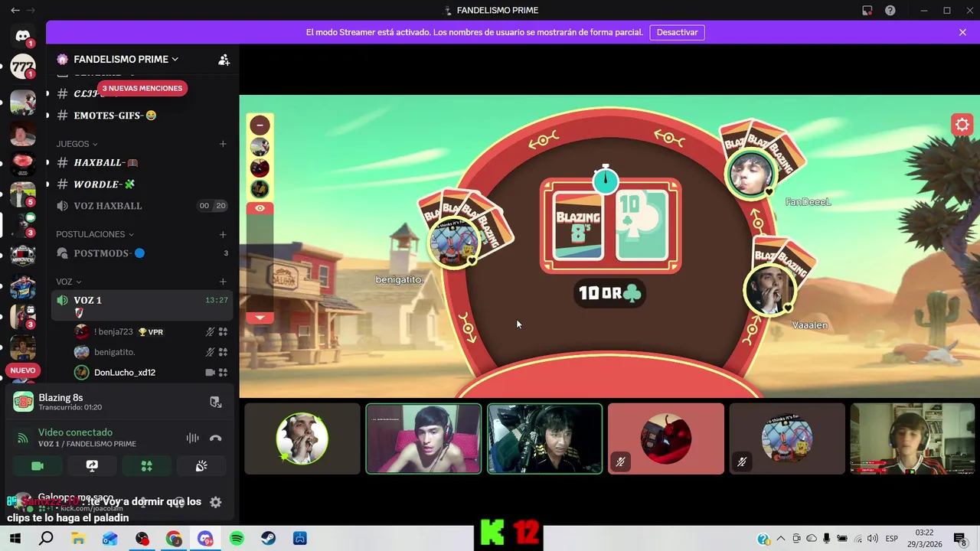
Task: Share your screen button
Action: 92,465
